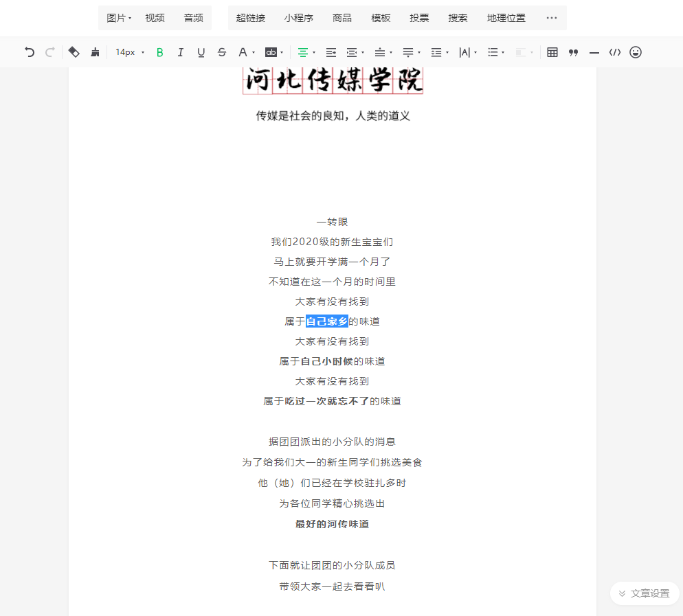Apply font color with the A icon

pos(243,53)
